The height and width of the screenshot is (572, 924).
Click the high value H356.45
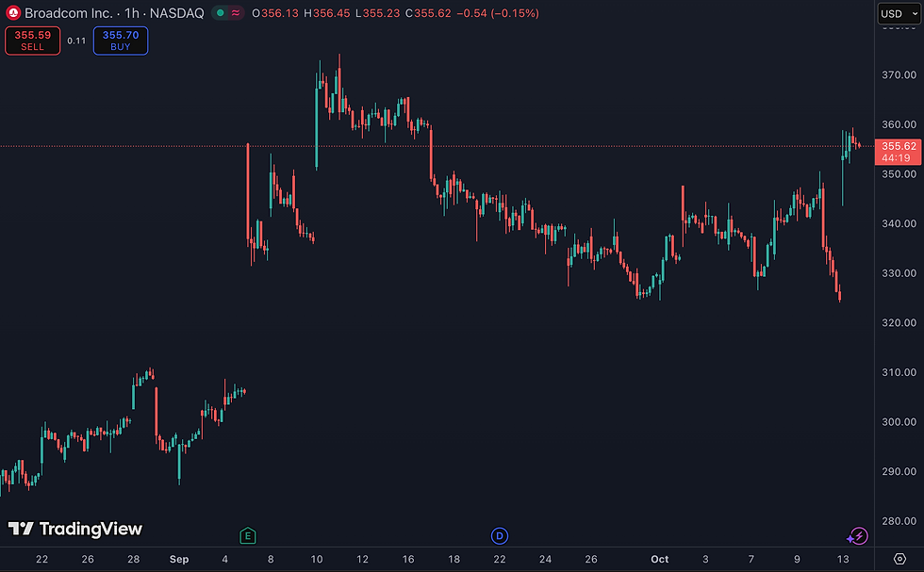pos(327,13)
